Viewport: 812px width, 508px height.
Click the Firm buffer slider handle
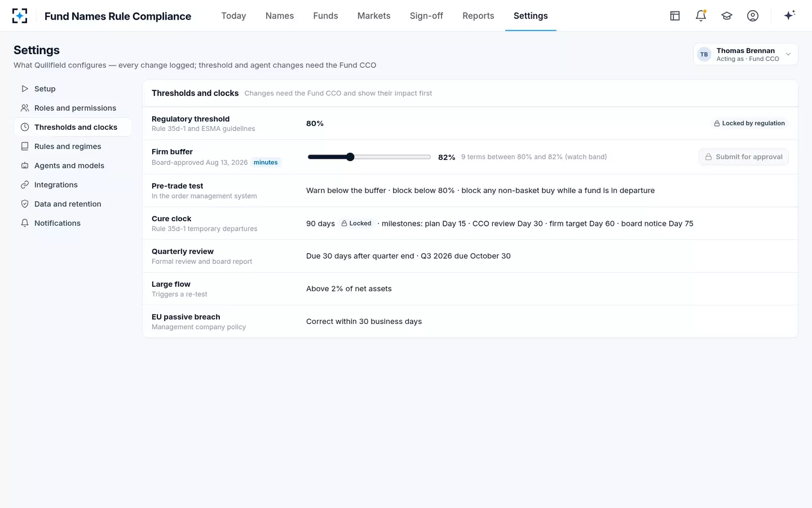pyautogui.click(x=350, y=157)
